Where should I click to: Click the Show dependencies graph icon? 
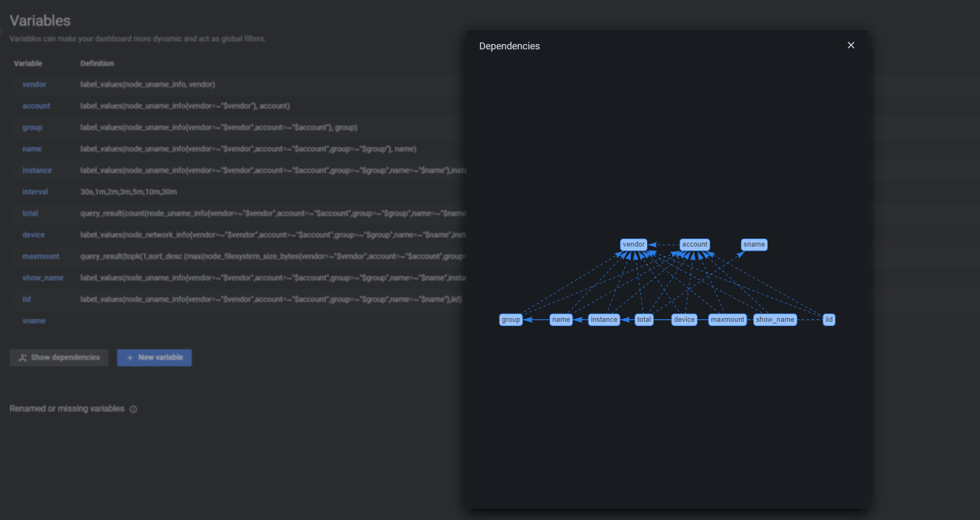(x=22, y=357)
